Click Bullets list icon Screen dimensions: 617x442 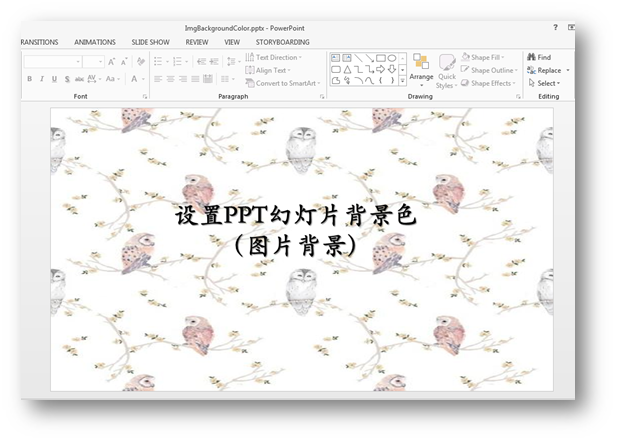158,61
